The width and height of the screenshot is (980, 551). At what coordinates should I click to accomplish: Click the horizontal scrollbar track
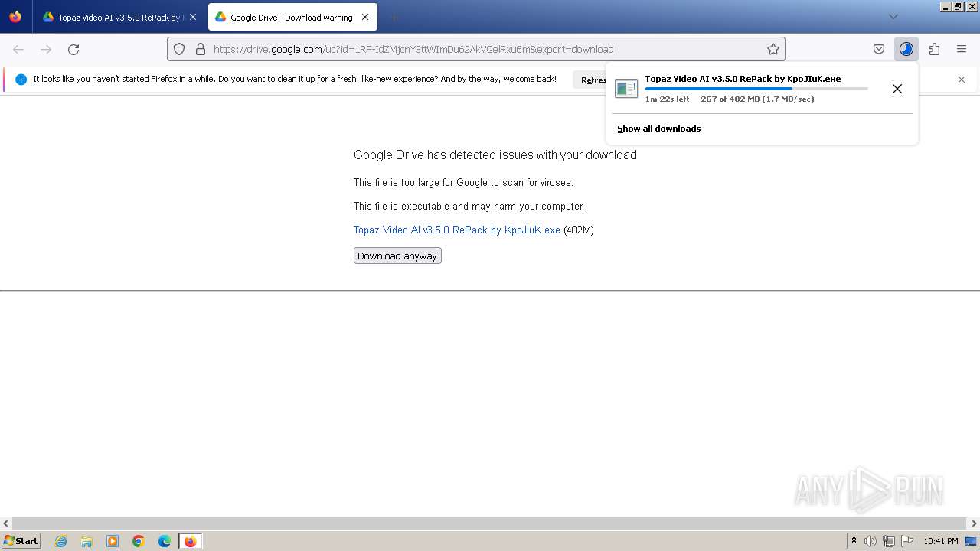tap(490, 524)
